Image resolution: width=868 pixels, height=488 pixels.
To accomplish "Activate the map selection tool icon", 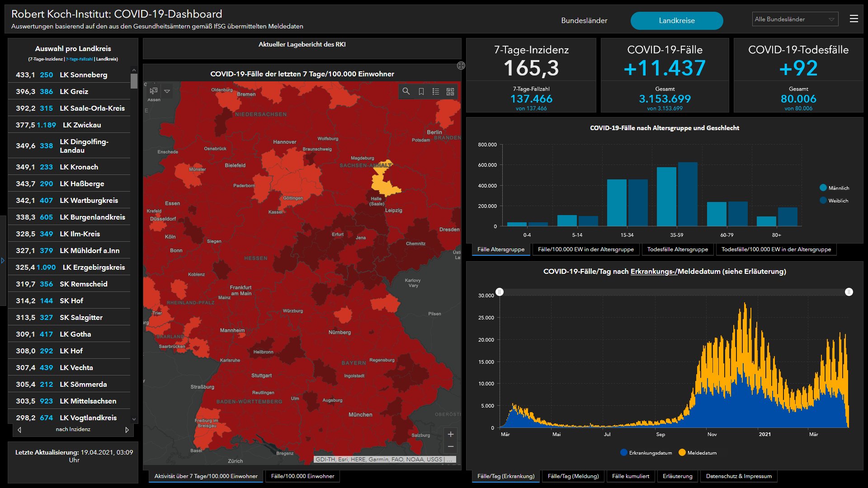I will pyautogui.click(x=154, y=91).
